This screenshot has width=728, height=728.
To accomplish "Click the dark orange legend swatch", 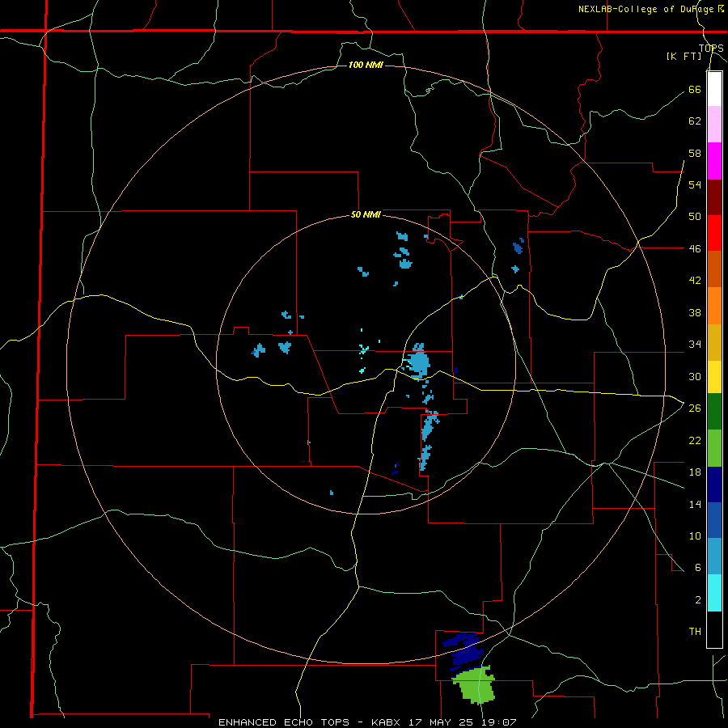I will coord(714,269).
